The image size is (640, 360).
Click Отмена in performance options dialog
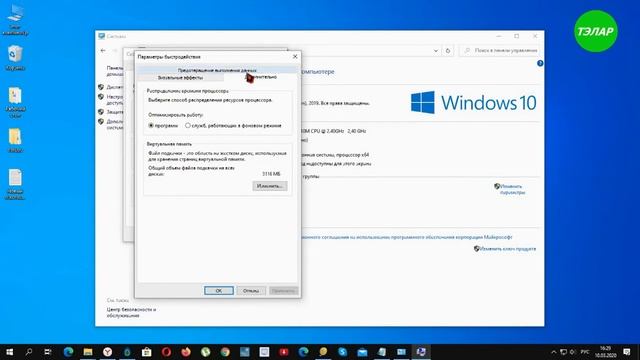point(251,291)
